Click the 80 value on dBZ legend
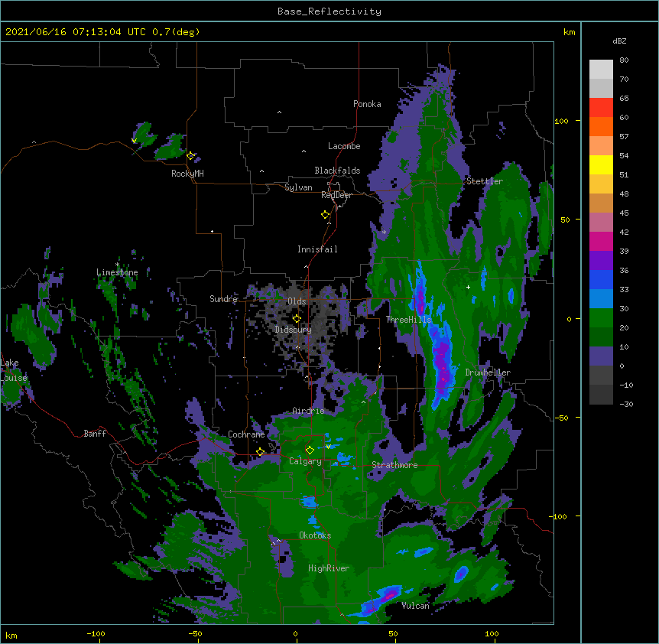Viewport: 659px width, 644px height. (x=624, y=60)
